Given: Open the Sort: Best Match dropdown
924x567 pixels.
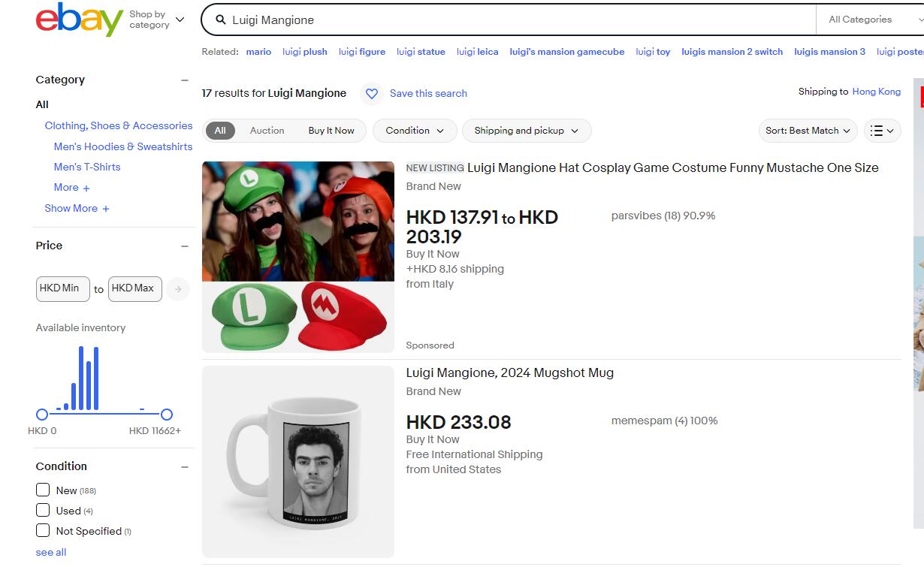Looking at the screenshot, I should pyautogui.click(x=808, y=131).
